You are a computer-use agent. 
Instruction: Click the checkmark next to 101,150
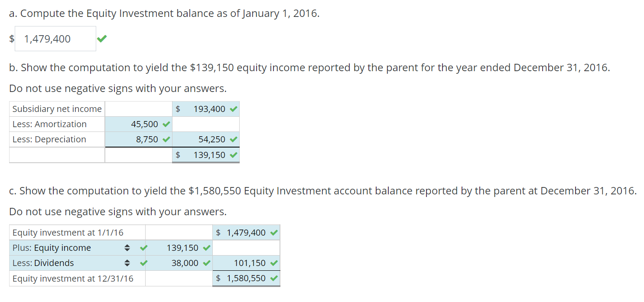pyautogui.click(x=274, y=263)
